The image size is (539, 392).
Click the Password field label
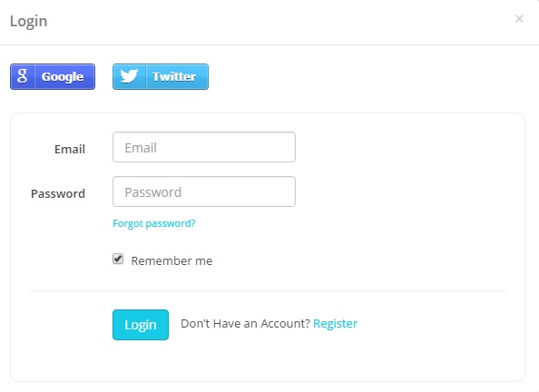[58, 193]
